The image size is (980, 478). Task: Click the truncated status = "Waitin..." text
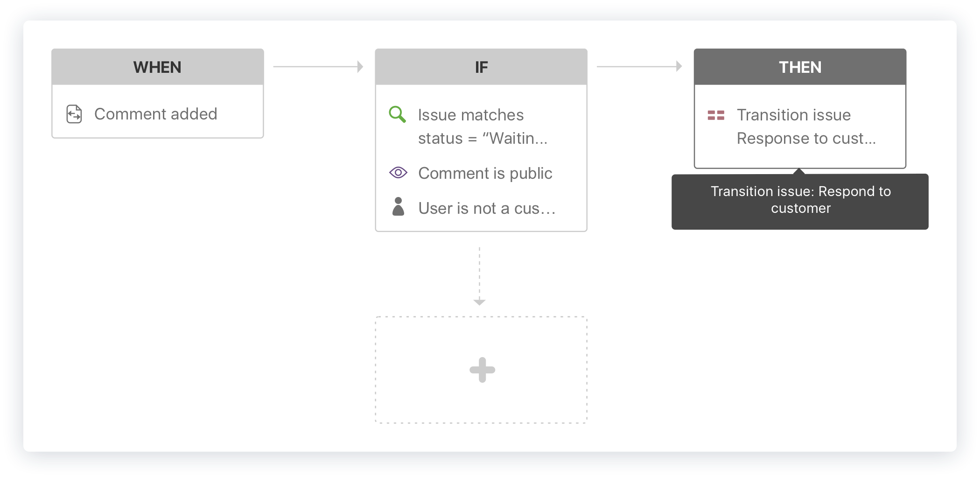(483, 138)
